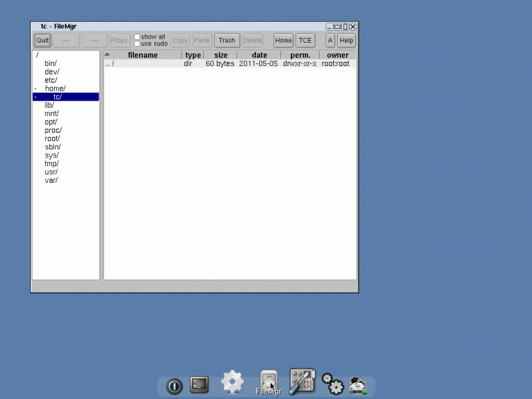
Task: Click the sort arrow left of filename column
Action: point(107,55)
